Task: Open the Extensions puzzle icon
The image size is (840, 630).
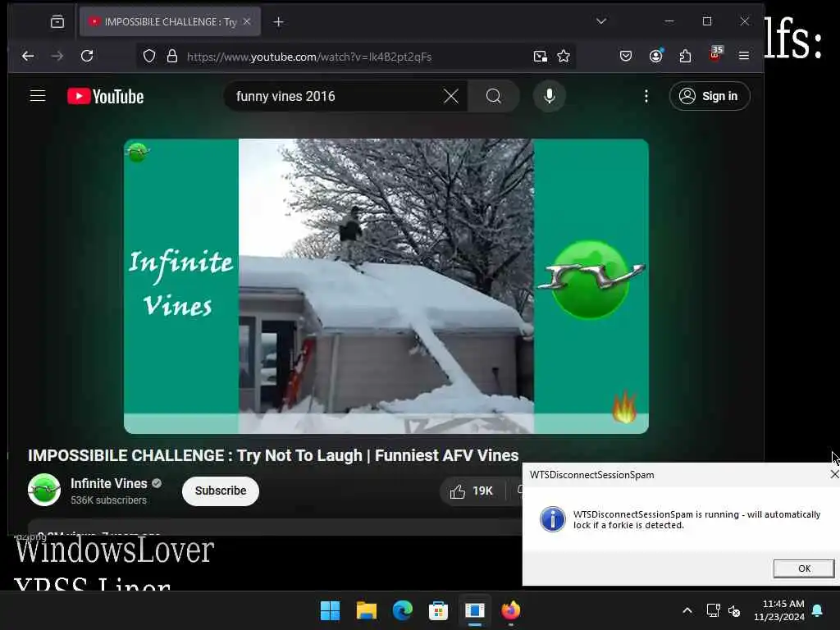Action: coord(685,56)
